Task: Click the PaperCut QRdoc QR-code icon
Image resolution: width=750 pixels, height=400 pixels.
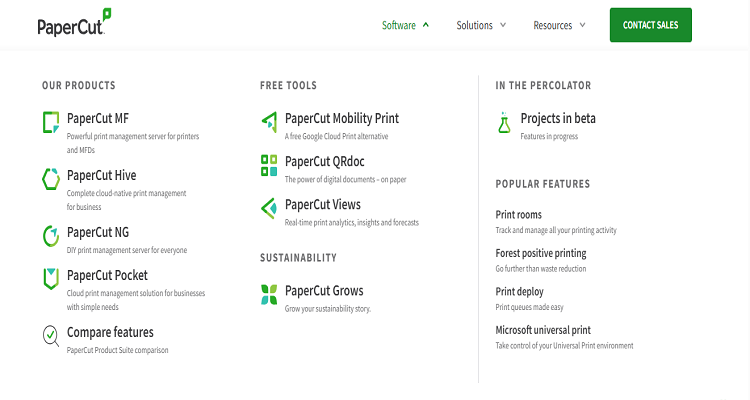Action: [x=268, y=165]
